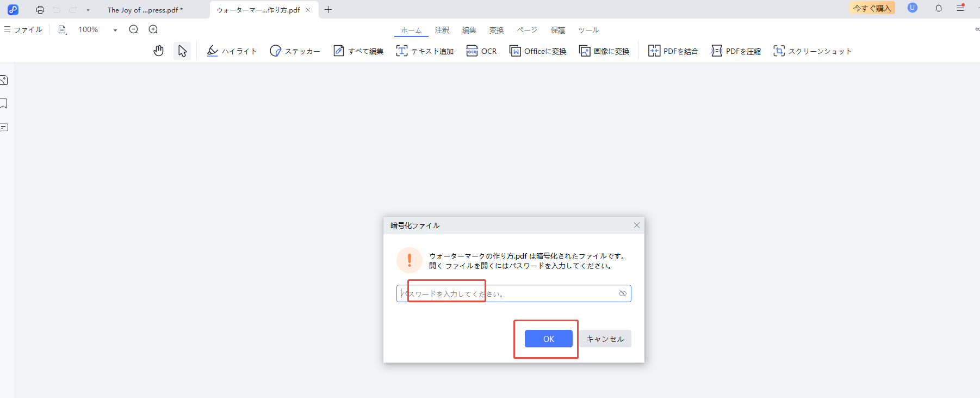Run the OCR tool
This screenshot has width=980, height=398.
click(x=482, y=51)
